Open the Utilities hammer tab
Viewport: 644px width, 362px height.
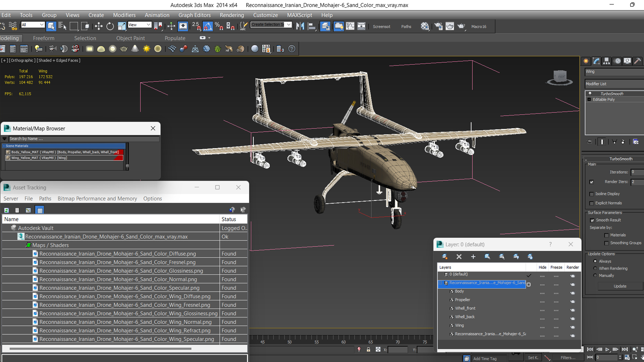click(x=638, y=61)
